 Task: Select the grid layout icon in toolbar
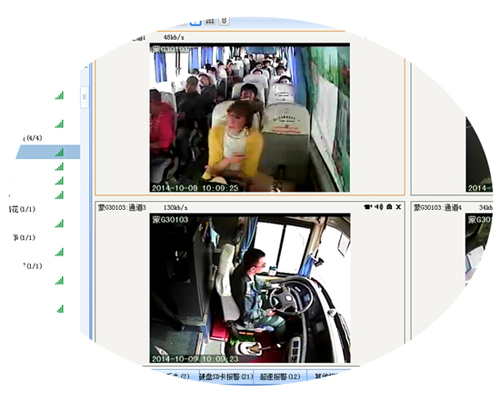pyautogui.click(x=210, y=21)
